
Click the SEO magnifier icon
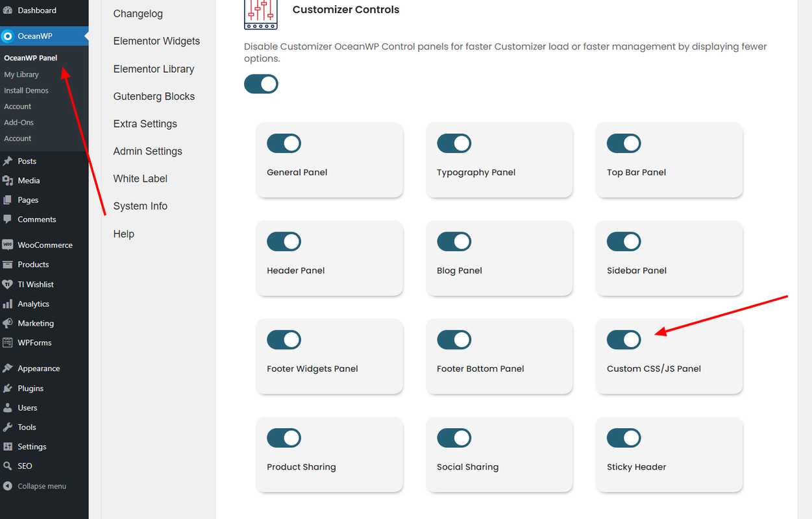tap(8, 466)
